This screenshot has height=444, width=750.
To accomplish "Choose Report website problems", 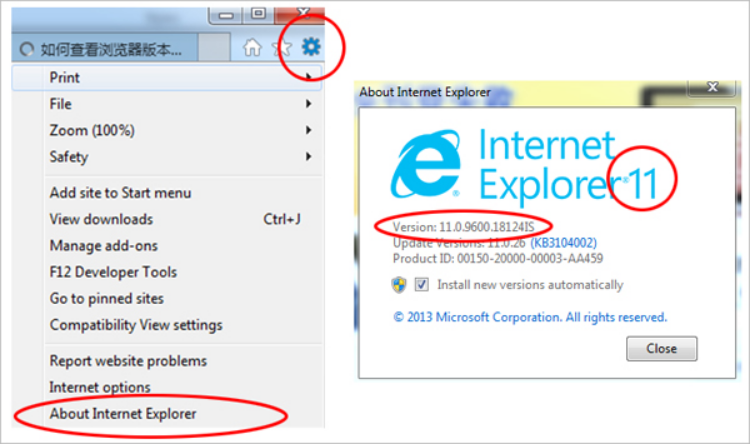I will click(x=167, y=361).
